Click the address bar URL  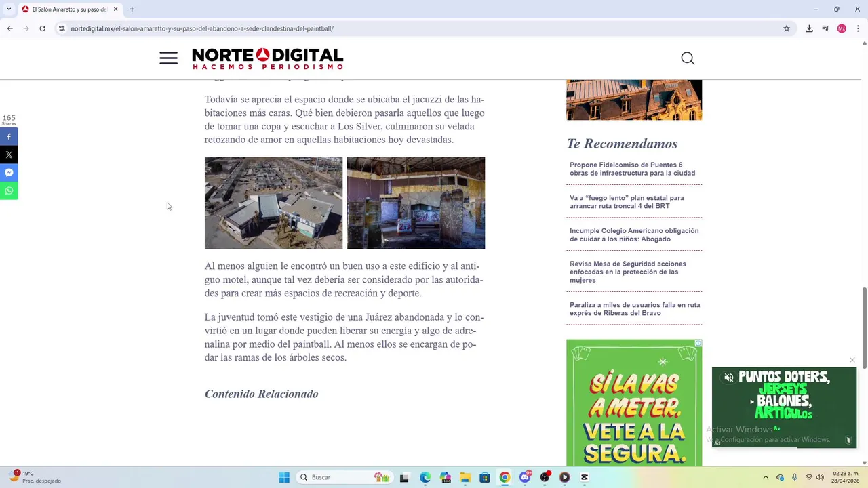(x=202, y=28)
